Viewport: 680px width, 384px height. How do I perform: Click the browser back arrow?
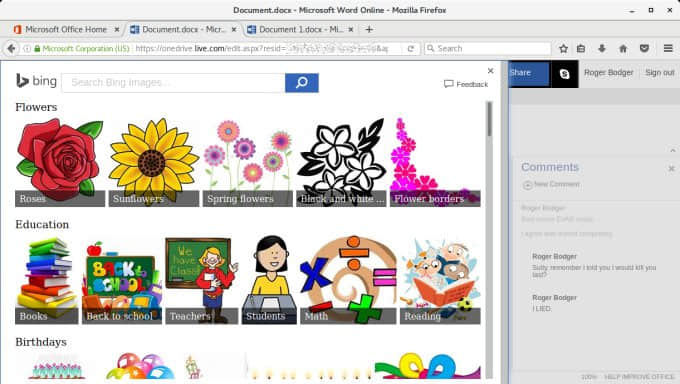11,49
